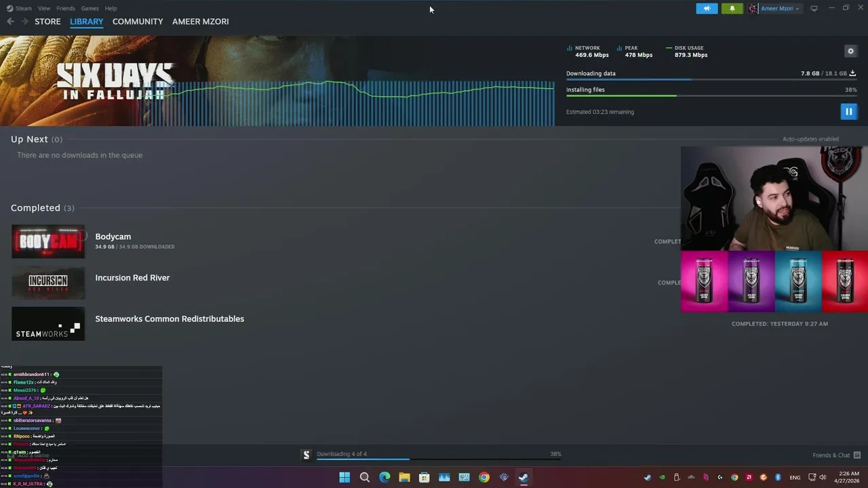868x488 pixels.
Task: Open the View menu
Action: [x=44, y=8]
